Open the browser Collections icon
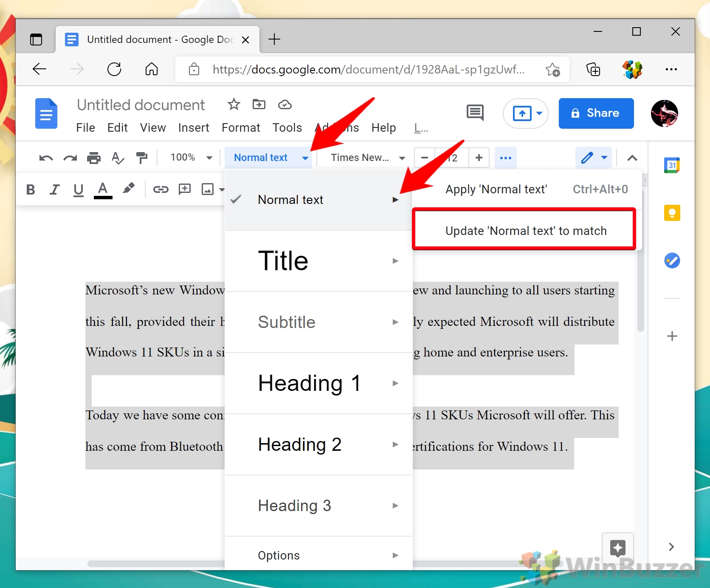The height and width of the screenshot is (588, 710). coord(593,69)
